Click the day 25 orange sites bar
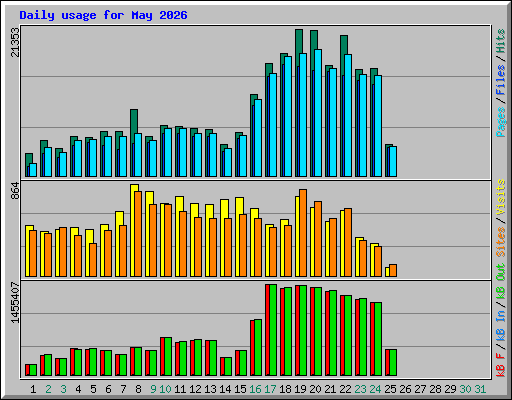Screen dimensions: 512x400 (x=393, y=270)
